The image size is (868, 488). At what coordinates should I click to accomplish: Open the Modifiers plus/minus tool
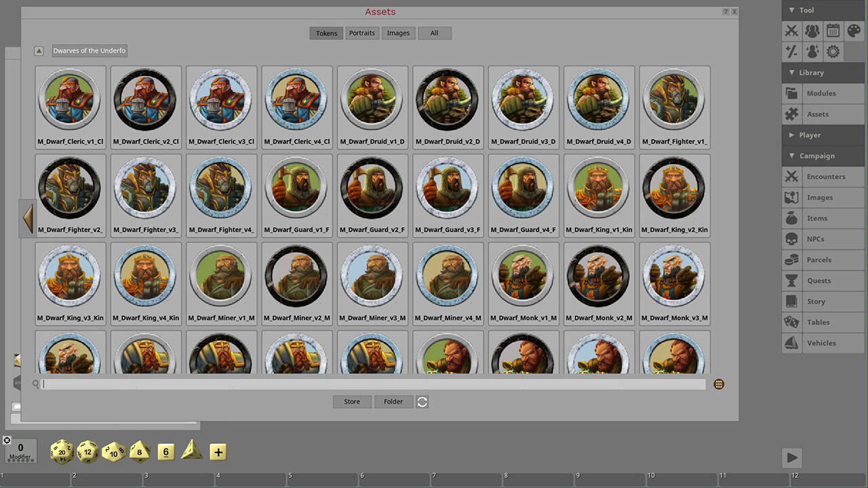pos(791,51)
